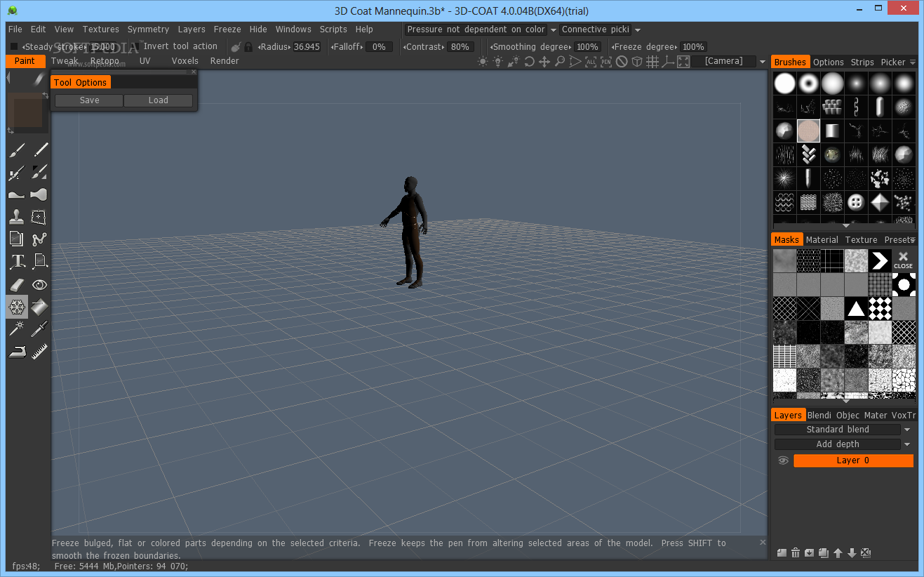Screen dimensions: 924x577
Task: Switch to the Strips tab
Action: point(862,62)
